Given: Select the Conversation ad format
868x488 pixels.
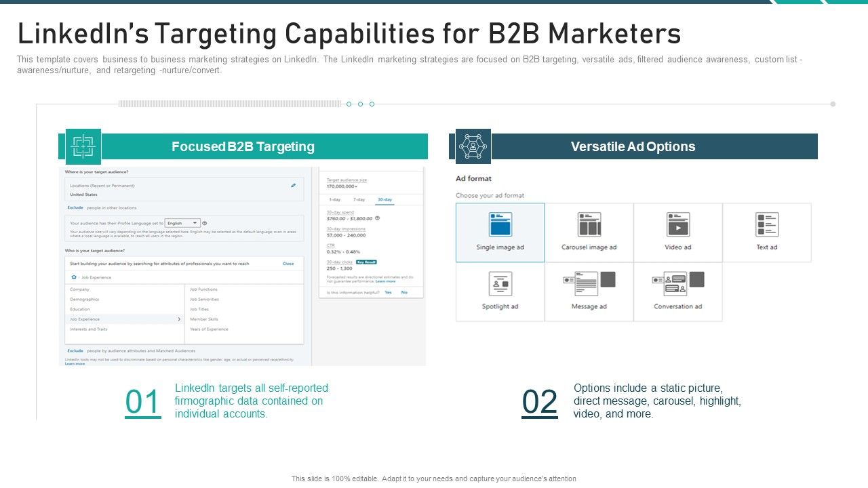Looking at the screenshot, I should pyautogui.click(x=678, y=292).
